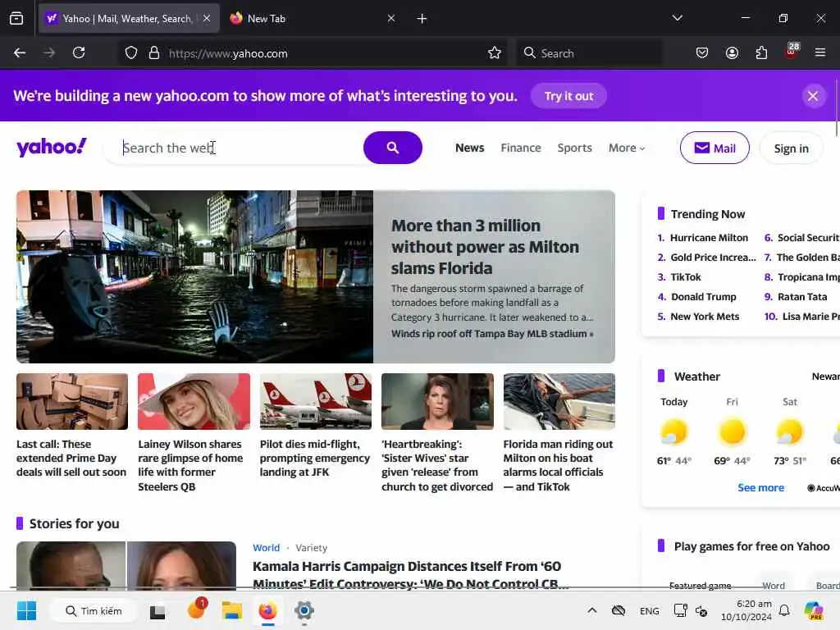This screenshot has width=840, height=630.
Task: Click the purple Yahoo search button
Action: tap(393, 148)
